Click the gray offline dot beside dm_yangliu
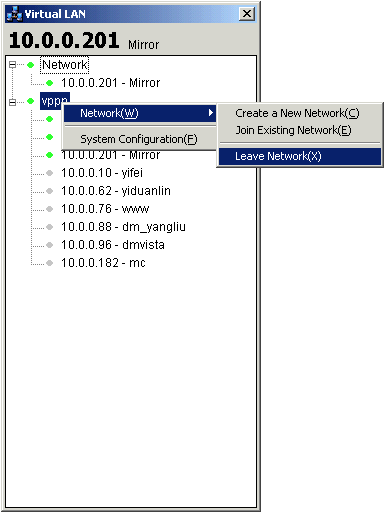The image size is (386, 513). click(x=50, y=227)
